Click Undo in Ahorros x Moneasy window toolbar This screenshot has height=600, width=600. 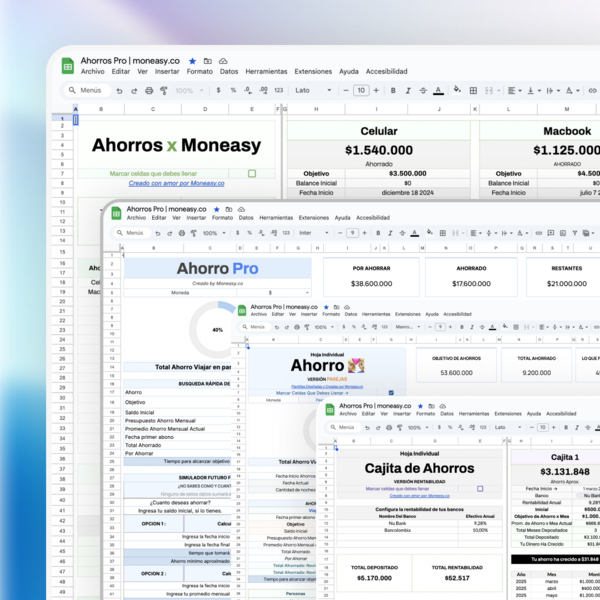(119, 91)
